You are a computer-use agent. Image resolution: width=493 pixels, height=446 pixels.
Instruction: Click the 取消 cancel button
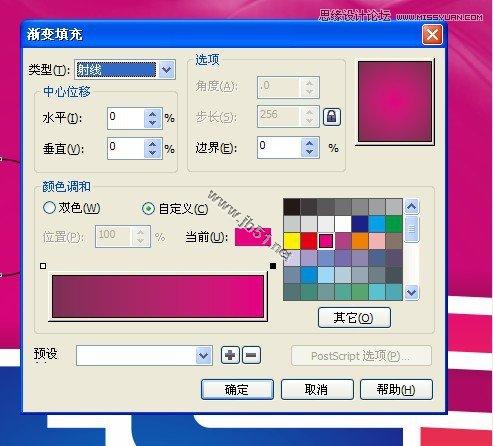317,389
